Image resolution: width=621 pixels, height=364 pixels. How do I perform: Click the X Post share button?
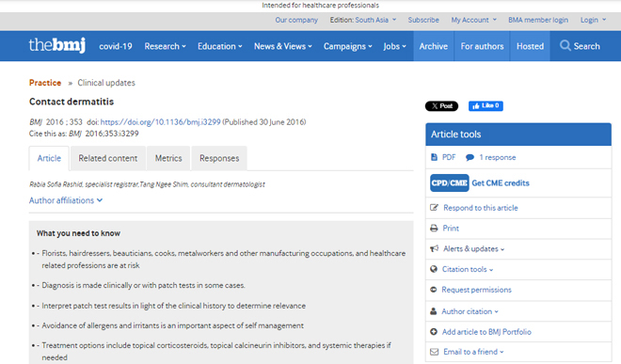pyautogui.click(x=441, y=105)
